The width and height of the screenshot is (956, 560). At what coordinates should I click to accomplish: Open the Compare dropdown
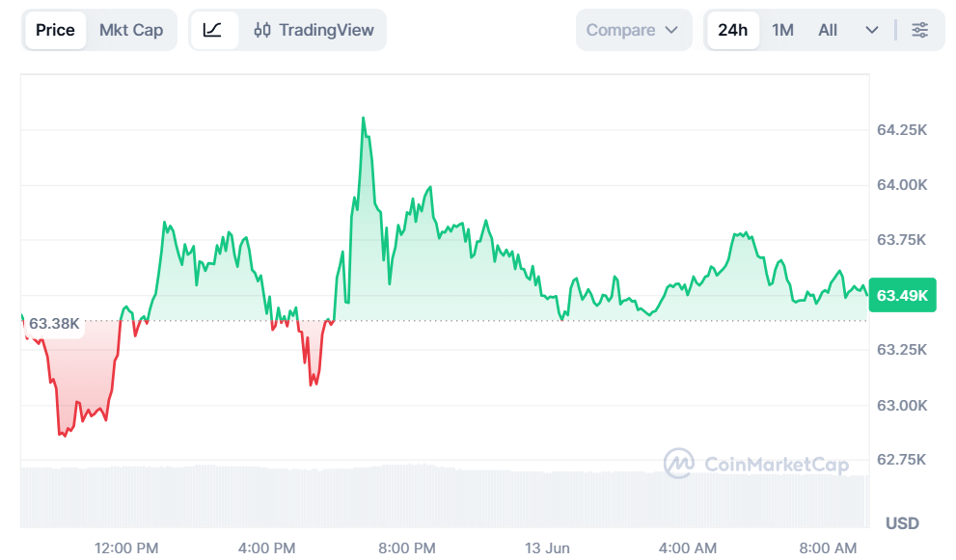tap(633, 30)
